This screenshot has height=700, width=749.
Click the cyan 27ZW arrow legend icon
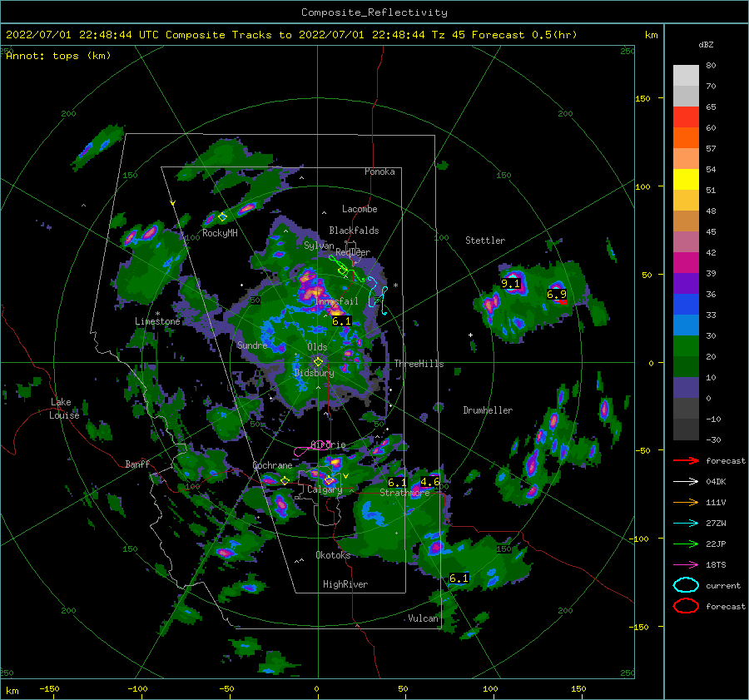pos(686,524)
